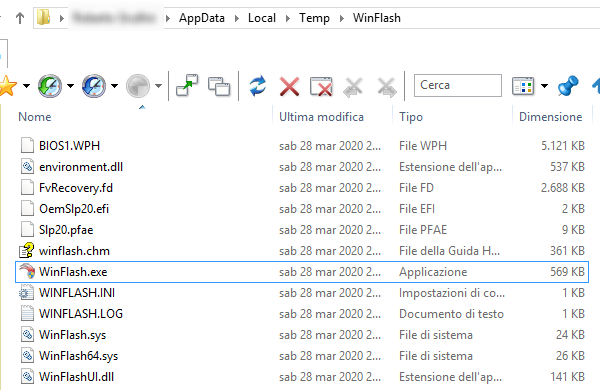
Task: Select the WinFlashUI.dll file
Action: tap(302, 377)
